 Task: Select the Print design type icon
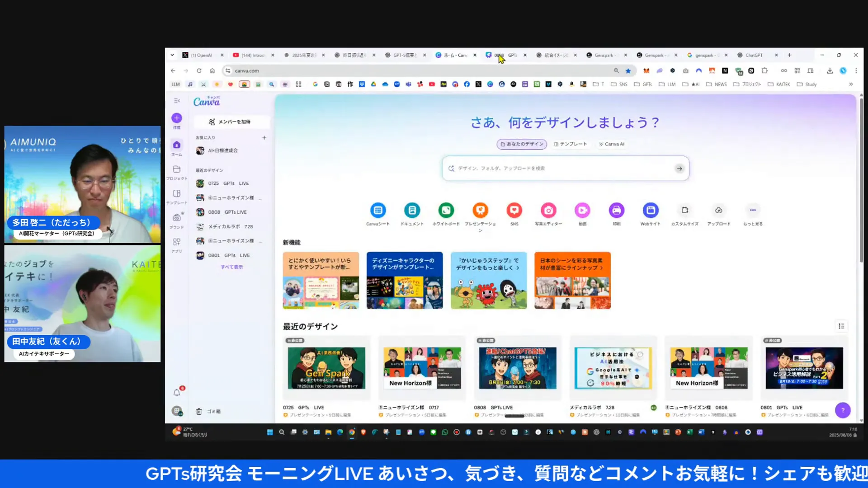pos(617,210)
